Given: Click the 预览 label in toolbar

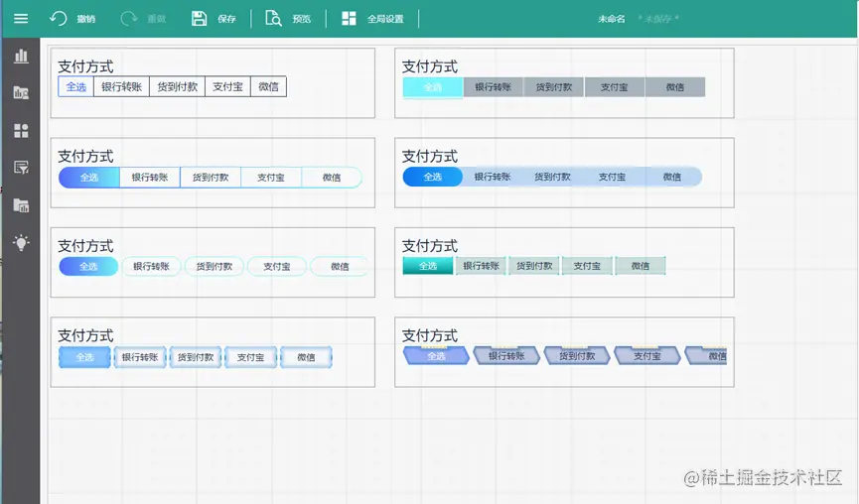Looking at the screenshot, I should 301,19.
